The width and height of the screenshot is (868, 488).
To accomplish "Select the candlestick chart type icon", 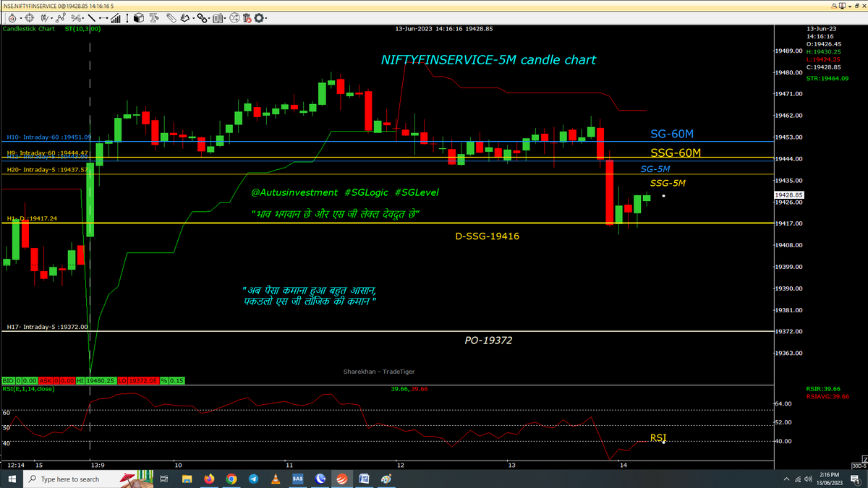I will click(x=43, y=18).
